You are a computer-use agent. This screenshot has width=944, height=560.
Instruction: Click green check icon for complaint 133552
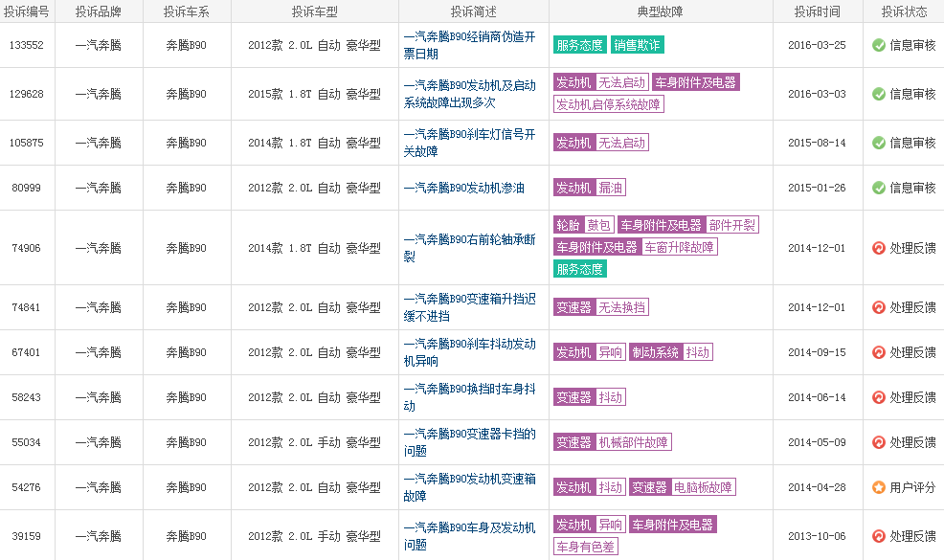(879, 45)
